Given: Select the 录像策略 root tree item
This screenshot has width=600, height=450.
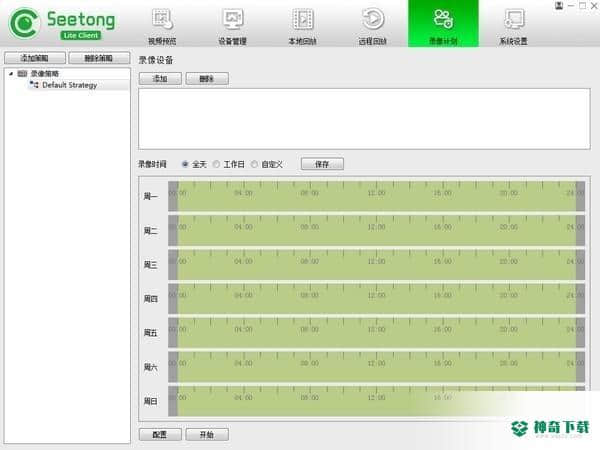Looking at the screenshot, I should 45,73.
